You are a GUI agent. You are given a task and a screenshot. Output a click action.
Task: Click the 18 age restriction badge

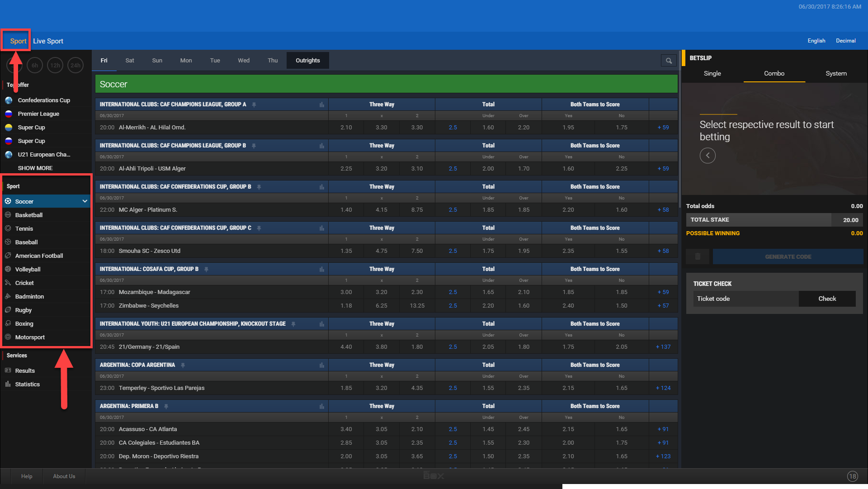(852, 476)
